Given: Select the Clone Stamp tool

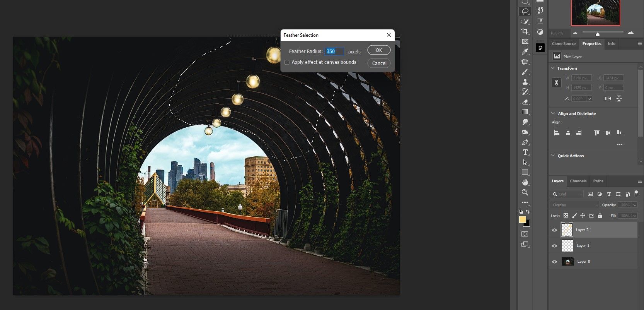Looking at the screenshot, I should click(525, 82).
